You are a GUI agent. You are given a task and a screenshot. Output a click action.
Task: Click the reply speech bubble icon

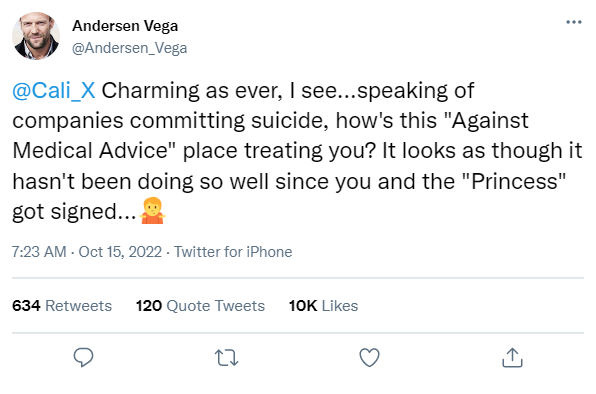[83, 357]
